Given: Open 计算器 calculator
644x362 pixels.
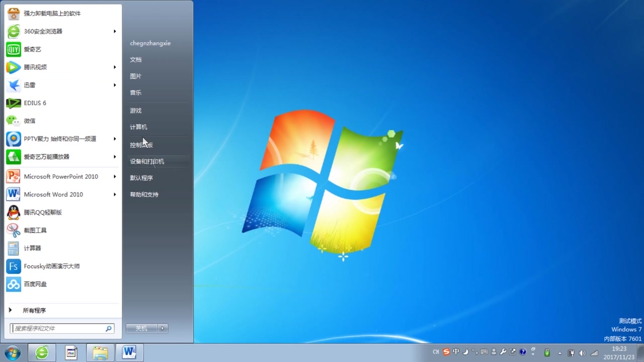Looking at the screenshot, I should [x=63, y=248].
